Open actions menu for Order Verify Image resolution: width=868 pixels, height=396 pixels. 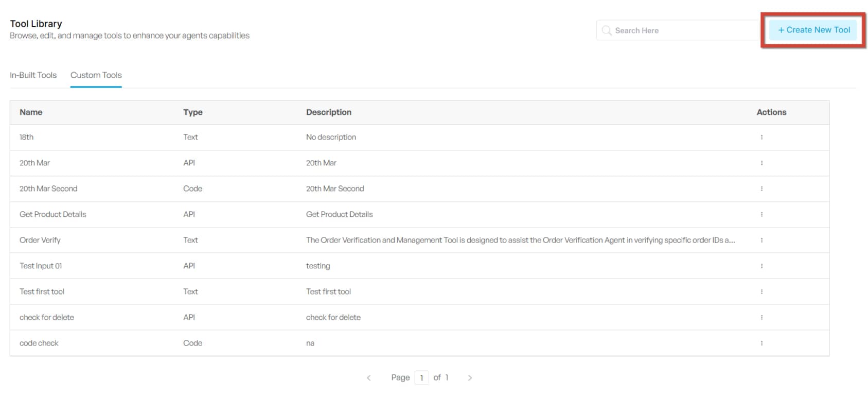761,240
